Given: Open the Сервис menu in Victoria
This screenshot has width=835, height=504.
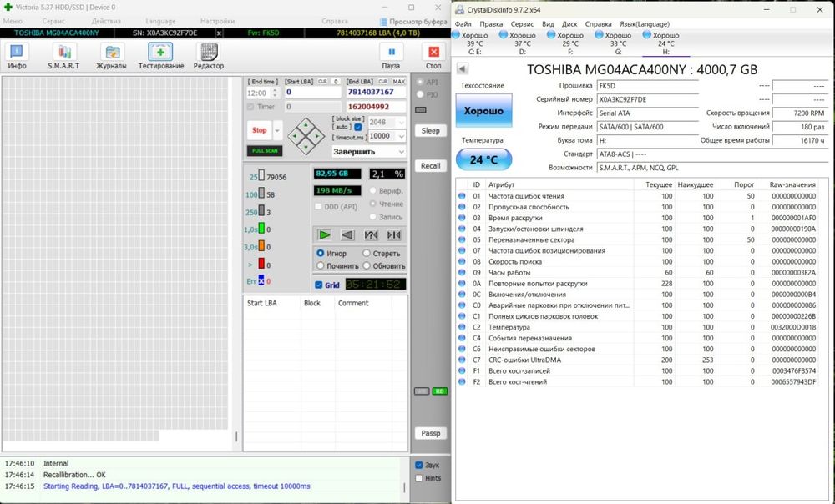Looking at the screenshot, I should click(53, 22).
